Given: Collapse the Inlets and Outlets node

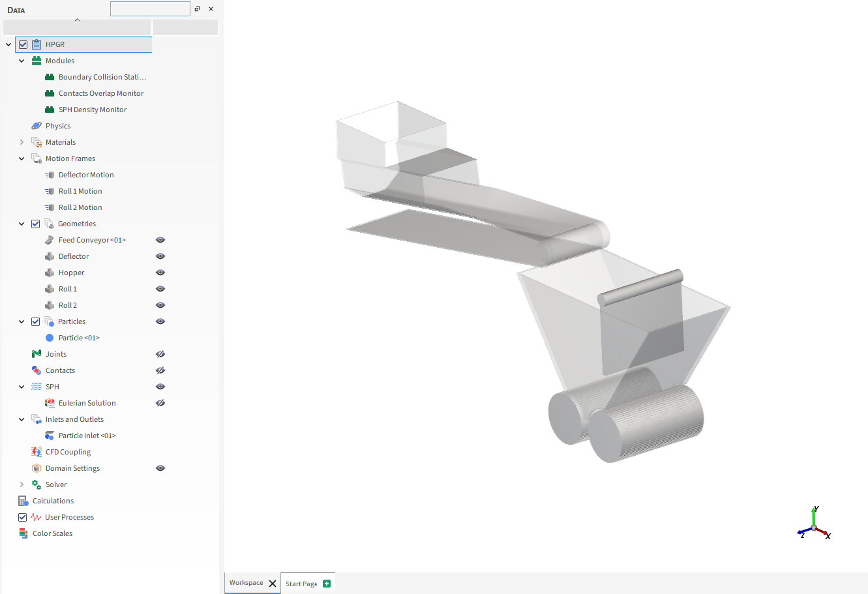Looking at the screenshot, I should pyautogui.click(x=22, y=419).
